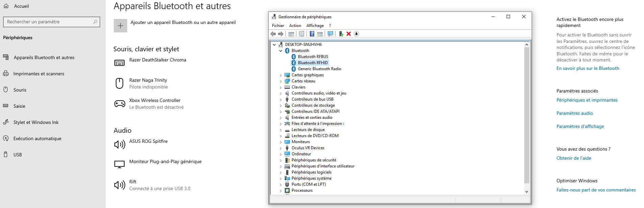Open the Affichage menu
The width and height of the screenshot is (644, 208).
click(x=315, y=26)
